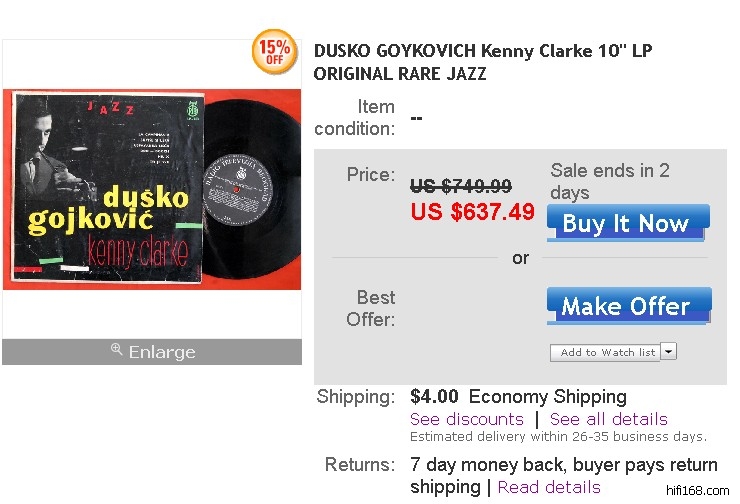Click the Add to Watch list button
Screen dimensions: 740x504
pos(607,352)
